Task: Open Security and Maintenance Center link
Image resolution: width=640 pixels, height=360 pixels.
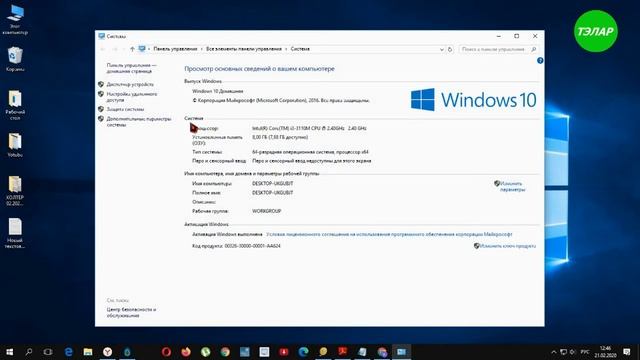Action: [131, 312]
